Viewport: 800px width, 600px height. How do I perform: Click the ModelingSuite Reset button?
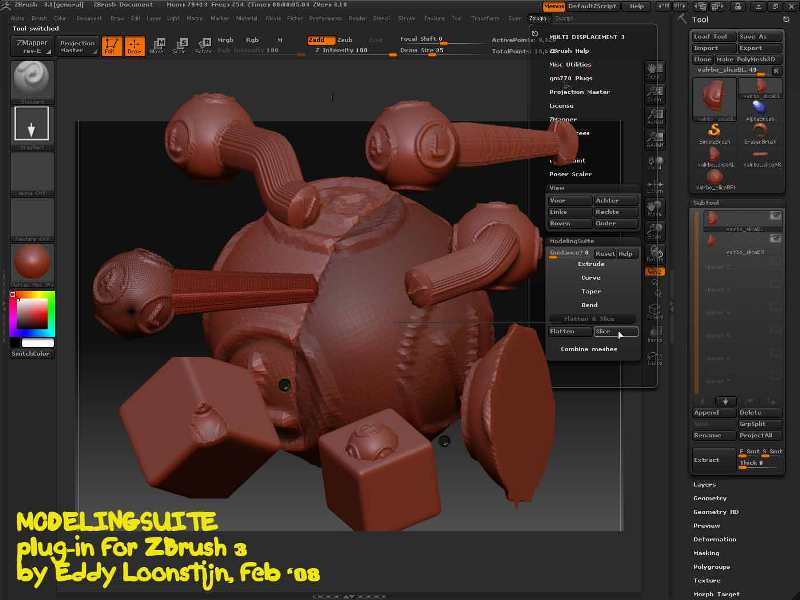[605, 254]
